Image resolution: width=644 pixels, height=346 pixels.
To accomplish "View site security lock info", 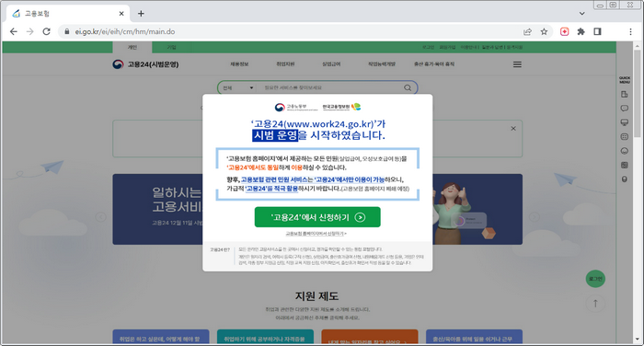I will click(67, 31).
